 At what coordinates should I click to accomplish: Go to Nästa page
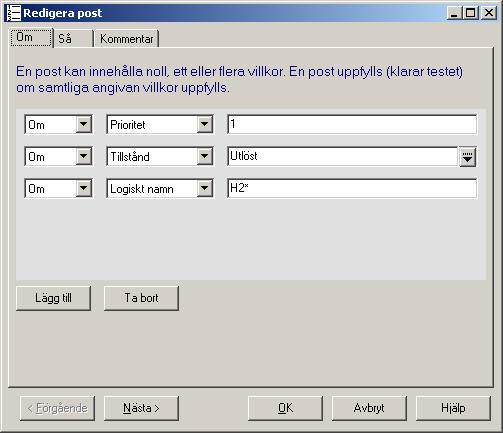click(x=141, y=408)
